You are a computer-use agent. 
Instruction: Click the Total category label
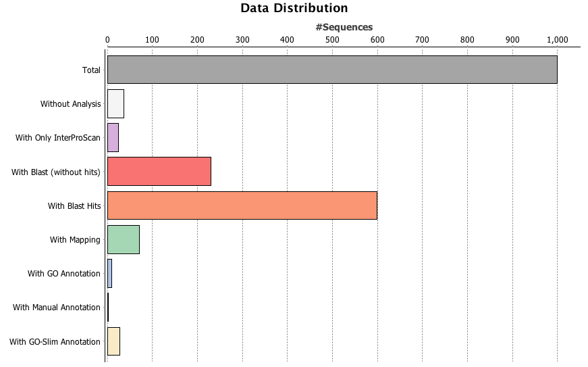[x=91, y=70]
